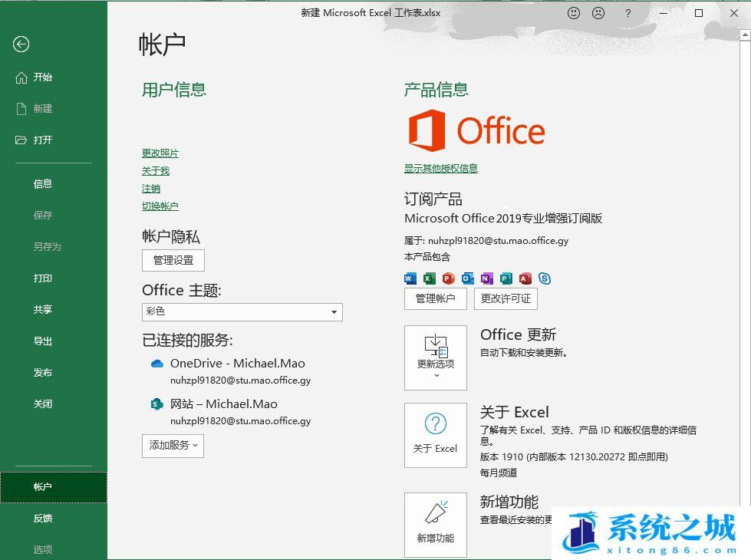The height and width of the screenshot is (560, 751).
Task: Click the scrollbar up arrow
Action: [746, 35]
